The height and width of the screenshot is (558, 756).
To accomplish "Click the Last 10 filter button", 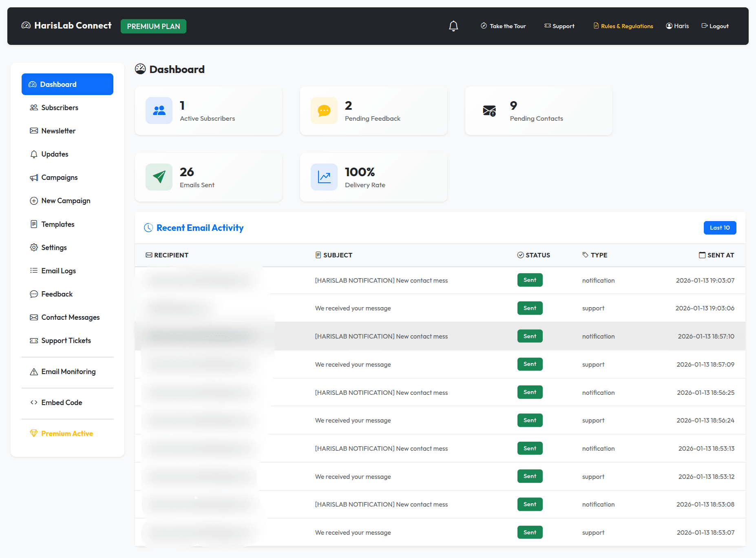I will (x=720, y=228).
